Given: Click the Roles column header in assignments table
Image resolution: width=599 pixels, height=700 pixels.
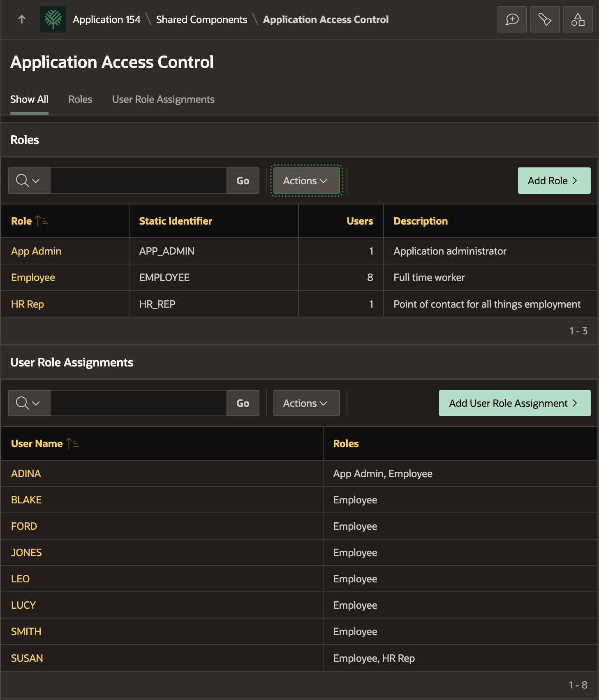Looking at the screenshot, I should (346, 443).
